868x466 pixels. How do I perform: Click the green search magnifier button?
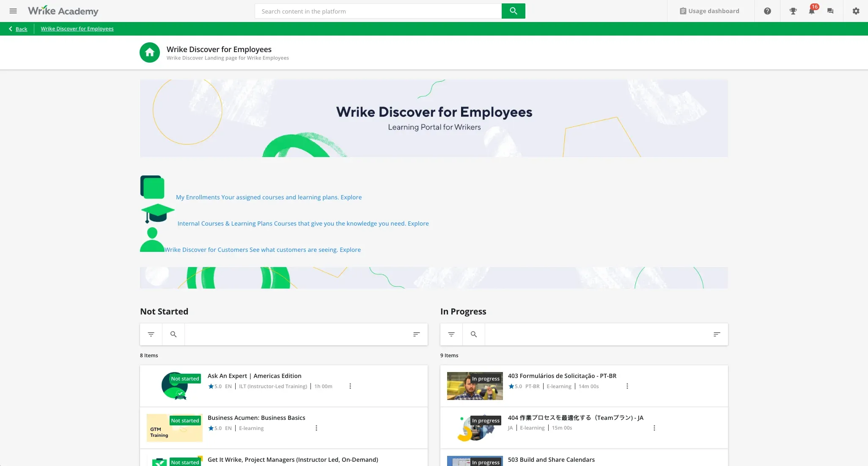click(513, 11)
